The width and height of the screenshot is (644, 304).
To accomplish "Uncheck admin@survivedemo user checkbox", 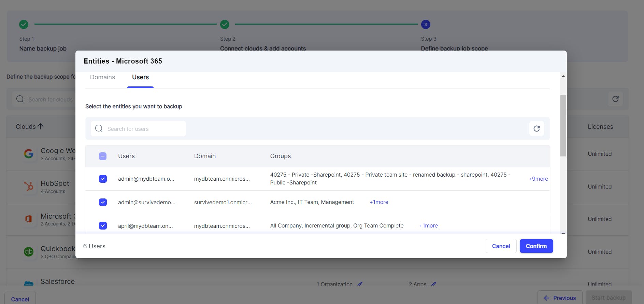I will tap(103, 202).
